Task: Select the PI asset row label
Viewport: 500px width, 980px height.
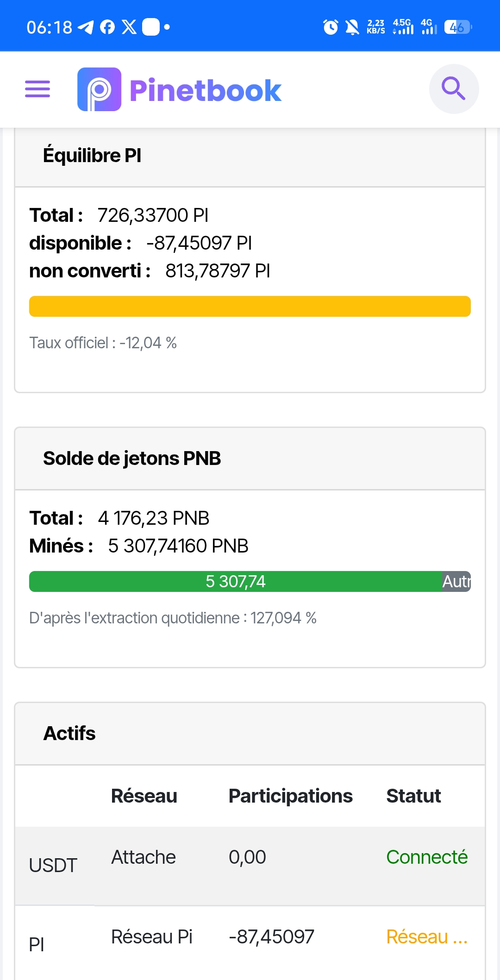Action: [37, 944]
